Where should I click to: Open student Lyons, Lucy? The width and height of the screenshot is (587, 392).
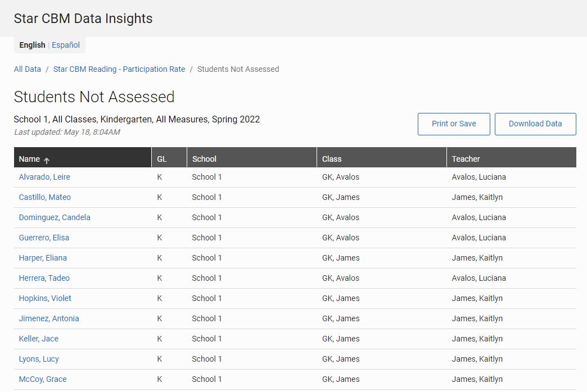pos(39,359)
